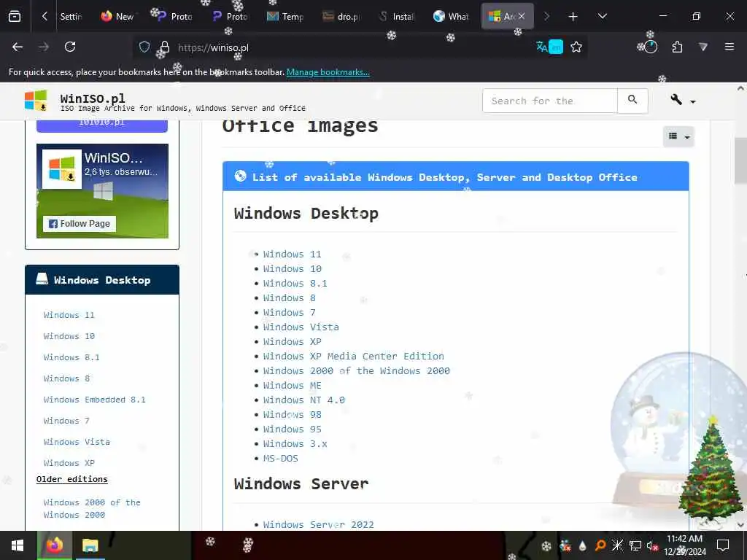Click the workspaces icon at top left
The image size is (747, 560).
point(15,17)
